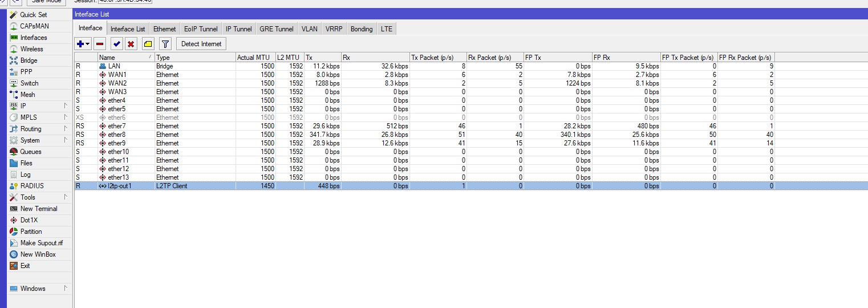Image resolution: width=868 pixels, height=308 pixels.
Task: Switch to the VRRP tab
Action: [x=334, y=29]
